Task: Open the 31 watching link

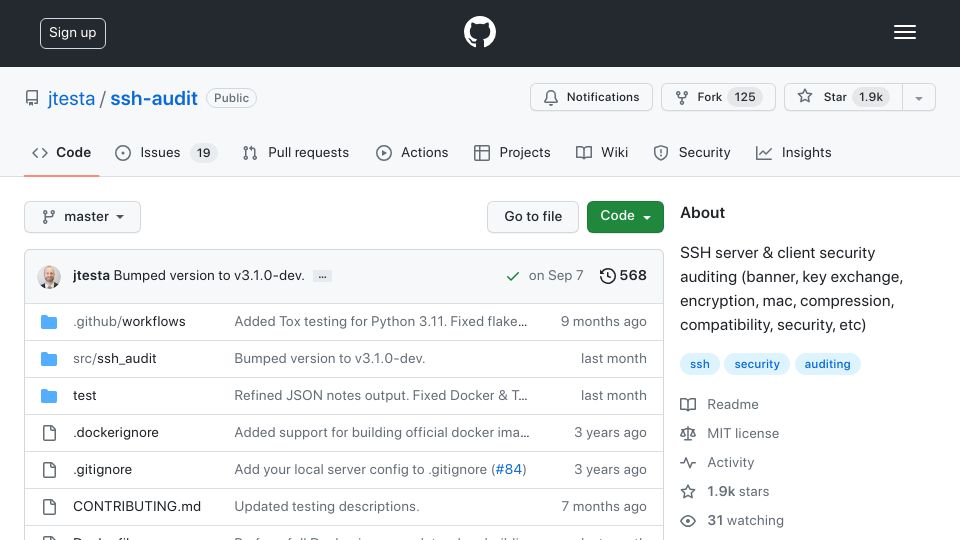Action: click(x=732, y=520)
